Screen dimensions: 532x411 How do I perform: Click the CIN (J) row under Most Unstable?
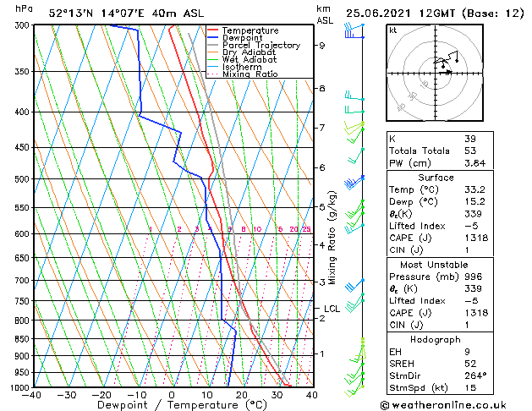tap(440, 325)
